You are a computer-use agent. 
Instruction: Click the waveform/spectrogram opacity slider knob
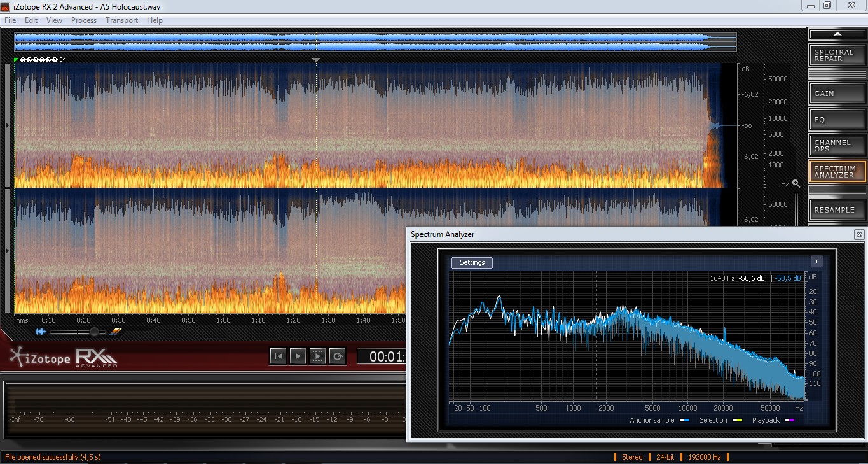tap(94, 332)
